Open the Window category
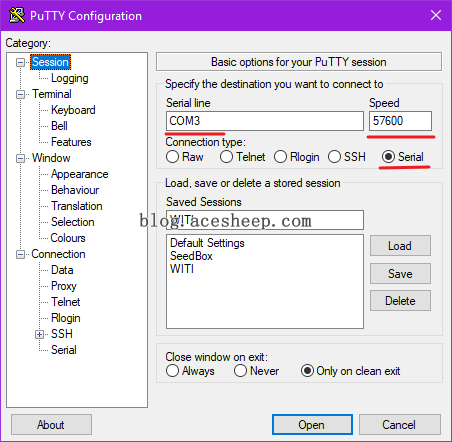The width and height of the screenshot is (452, 442). (51, 158)
